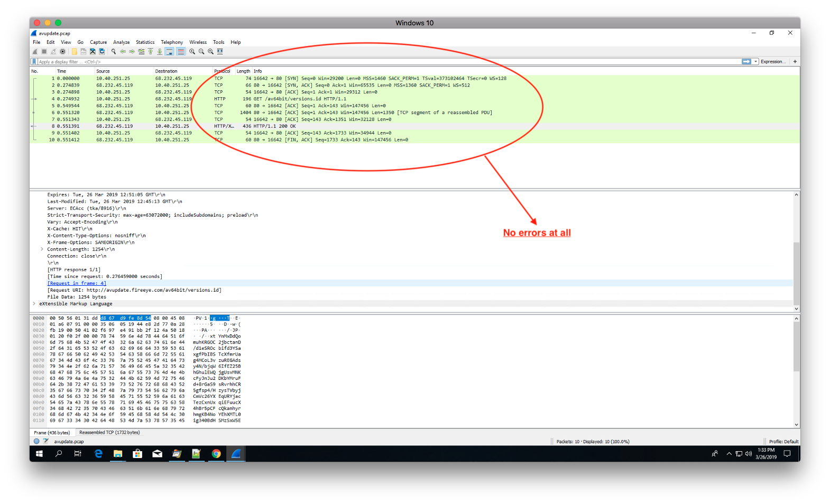Expand eXtensible Markup Language tree
Image resolution: width=830 pixels, height=504 pixels.
pos(34,304)
